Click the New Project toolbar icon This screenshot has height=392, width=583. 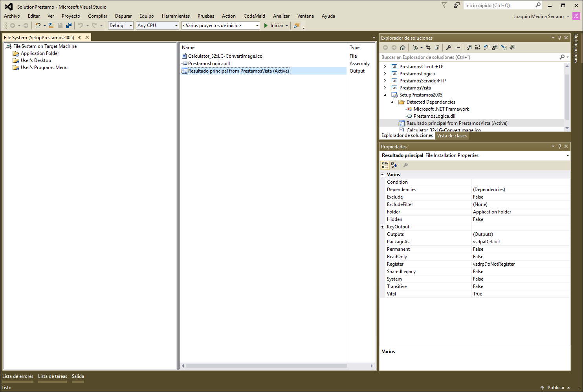[x=38, y=26]
